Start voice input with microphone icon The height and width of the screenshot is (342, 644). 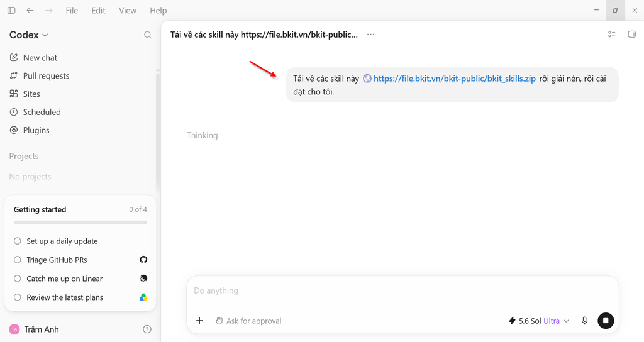(x=584, y=321)
